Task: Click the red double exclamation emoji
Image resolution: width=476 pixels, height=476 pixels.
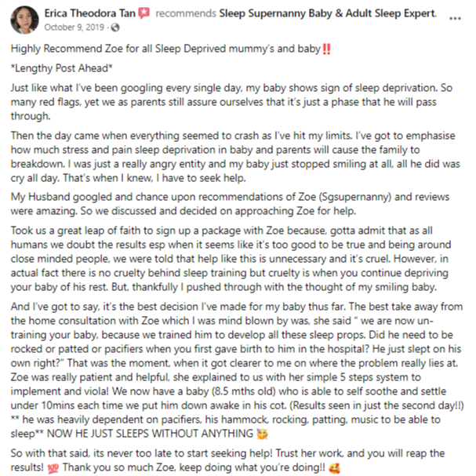Action: 327,49
